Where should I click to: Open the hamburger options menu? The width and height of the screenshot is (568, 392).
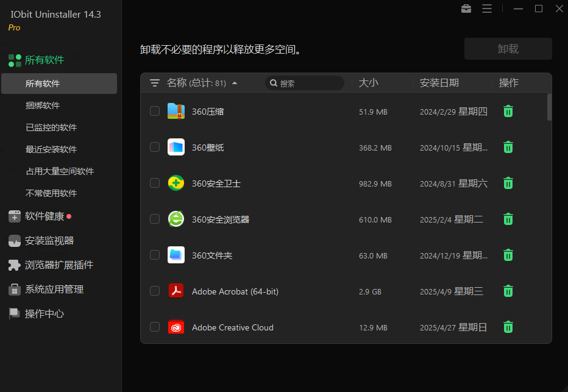487,9
